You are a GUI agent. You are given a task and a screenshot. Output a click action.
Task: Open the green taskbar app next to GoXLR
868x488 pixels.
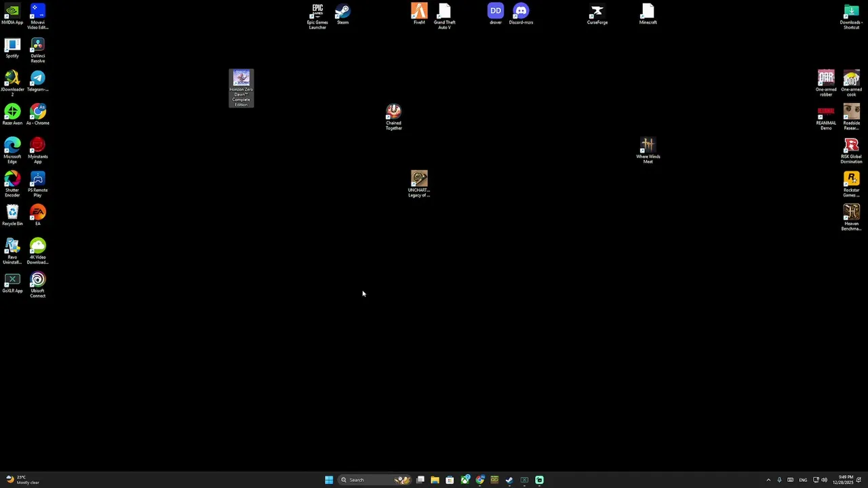pyautogui.click(x=539, y=480)
